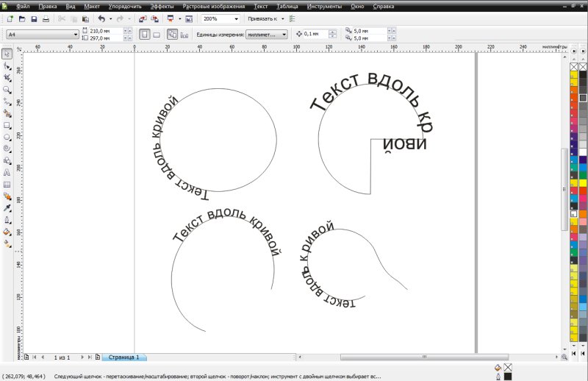Image resolution: width=588 pixels, height=381 pixels.
Task: Toggle apply layout to all pages
Action: click(172, 34)
